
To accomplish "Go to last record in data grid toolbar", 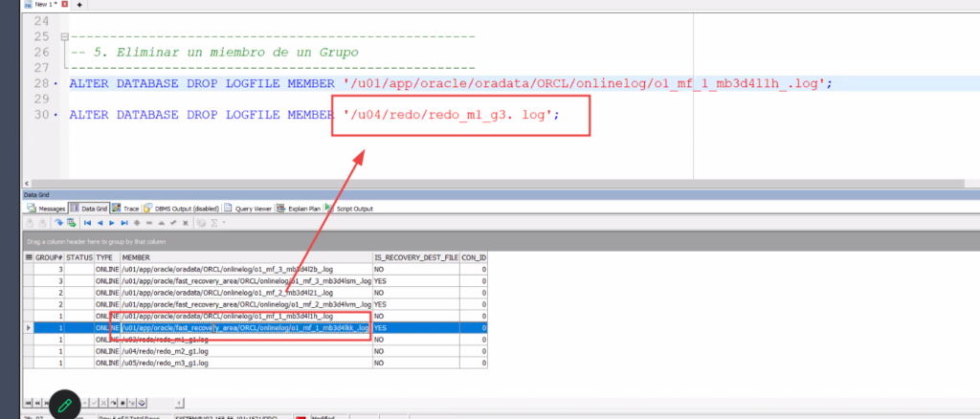I will tap(124, 223).
